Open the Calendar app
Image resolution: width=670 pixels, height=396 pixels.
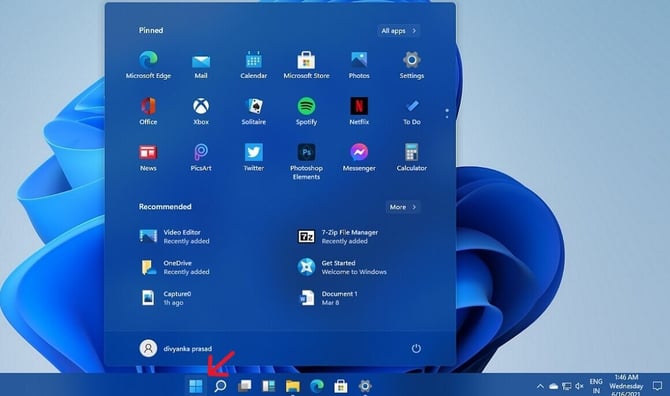[253, 65]
